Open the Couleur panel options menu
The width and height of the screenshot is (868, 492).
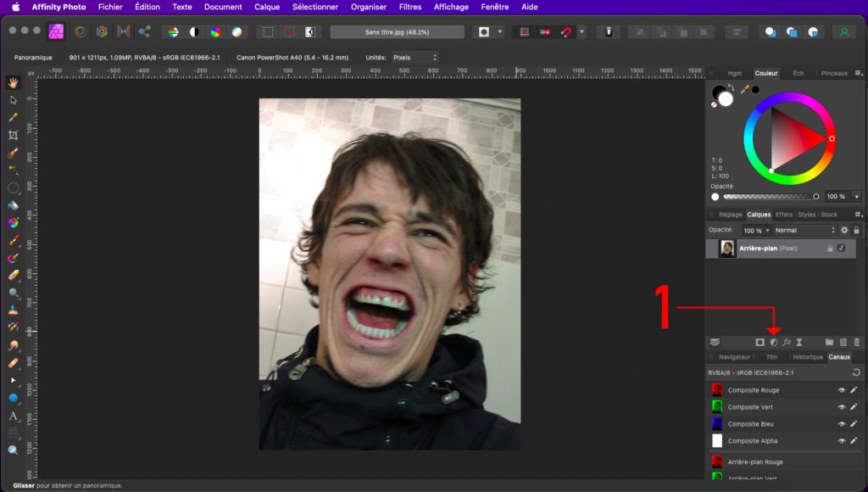coord(858,73)
